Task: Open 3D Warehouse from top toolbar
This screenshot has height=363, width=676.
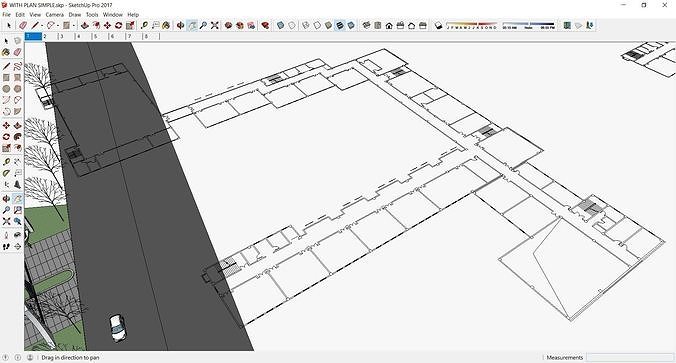Action: pos(228,25)
